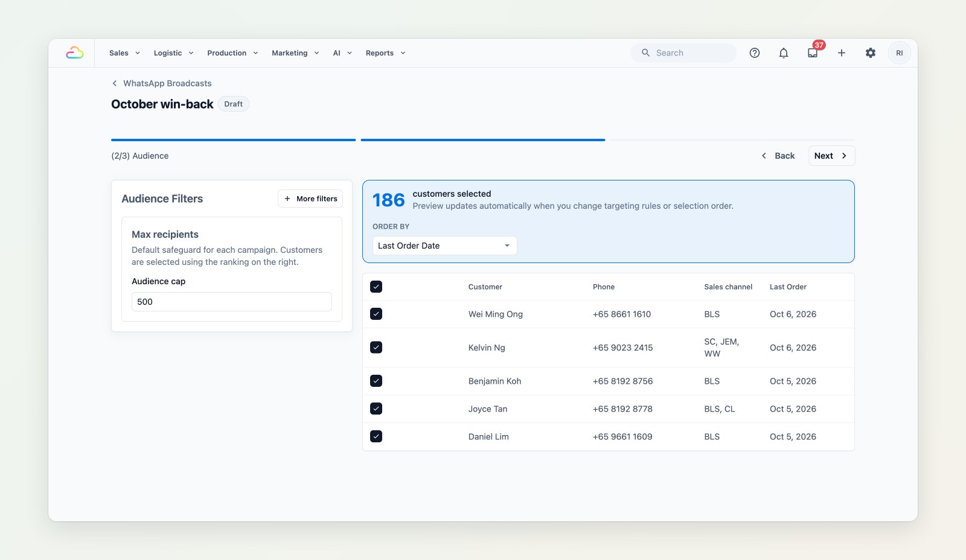Click the first step progress bar segment
966x560 pixels.
234,140
